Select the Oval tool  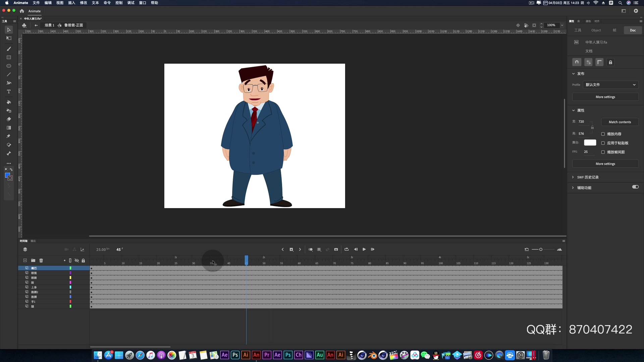coord(9,66)
